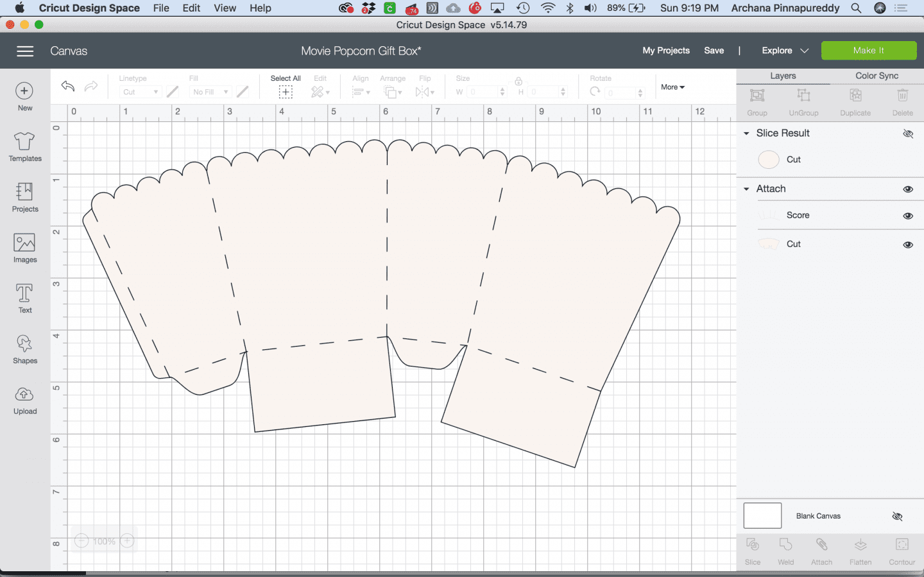The width and height of the screenshot is (924, 577).
Task: Click the Rotate value input field
Action: point(624,93)
